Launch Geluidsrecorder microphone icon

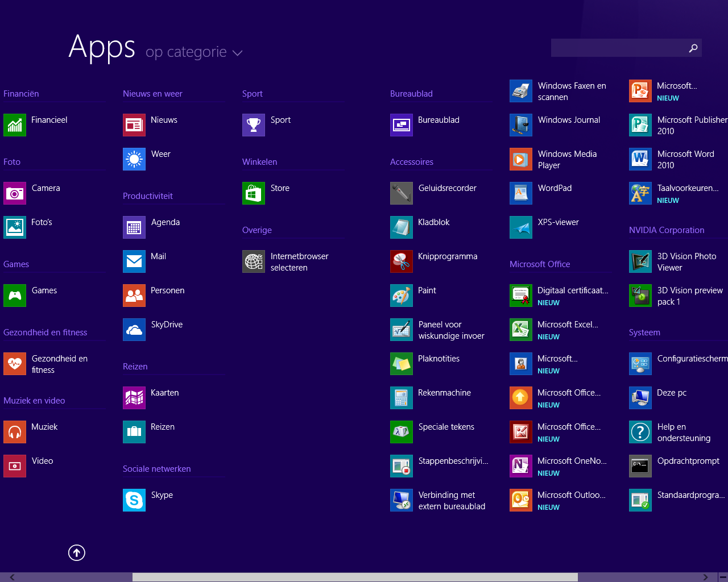(402, 193)
